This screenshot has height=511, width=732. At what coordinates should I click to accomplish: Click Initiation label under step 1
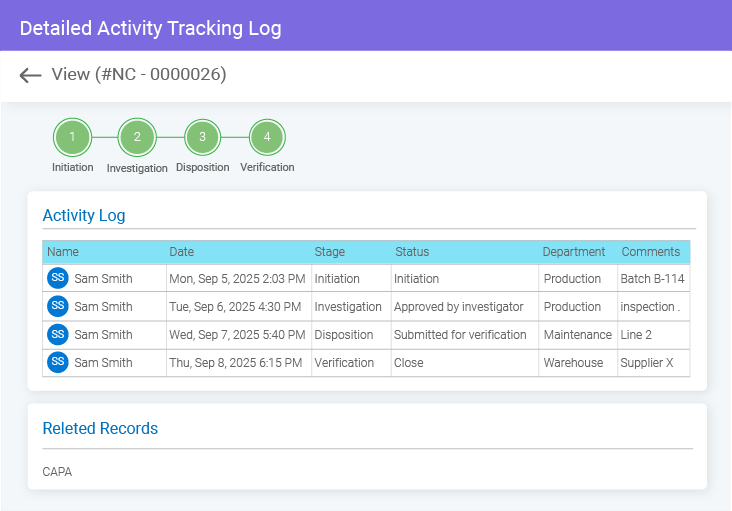tap(72, 167)
